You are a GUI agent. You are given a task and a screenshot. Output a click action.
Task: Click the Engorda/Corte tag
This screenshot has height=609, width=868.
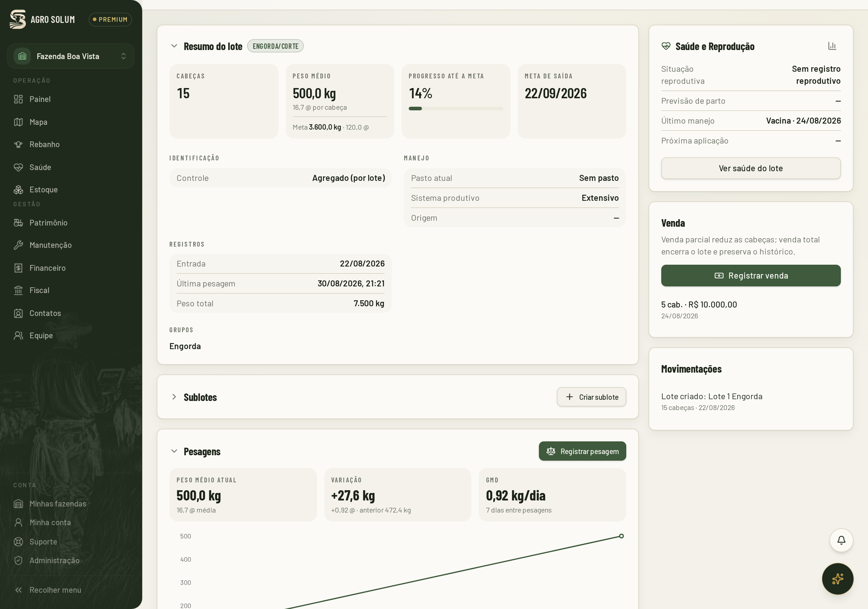coord(275,46)
